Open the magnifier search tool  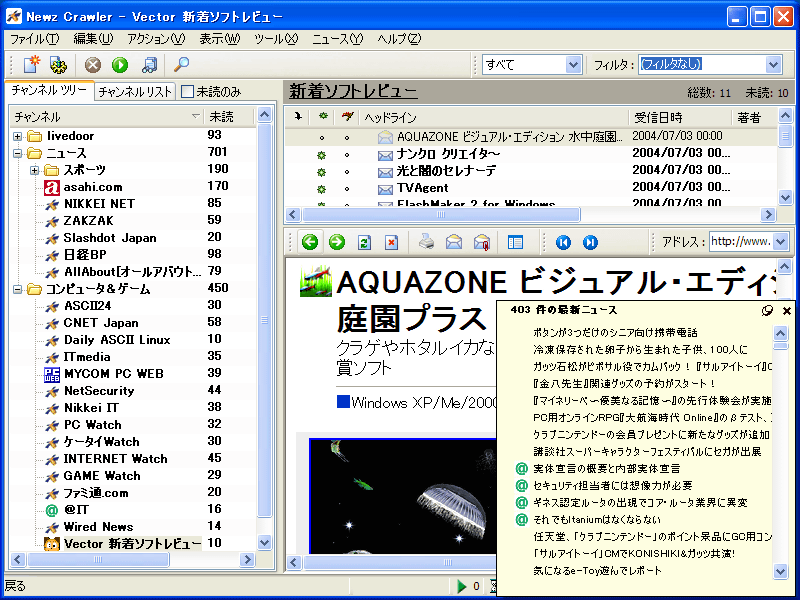tap(181, 64)
